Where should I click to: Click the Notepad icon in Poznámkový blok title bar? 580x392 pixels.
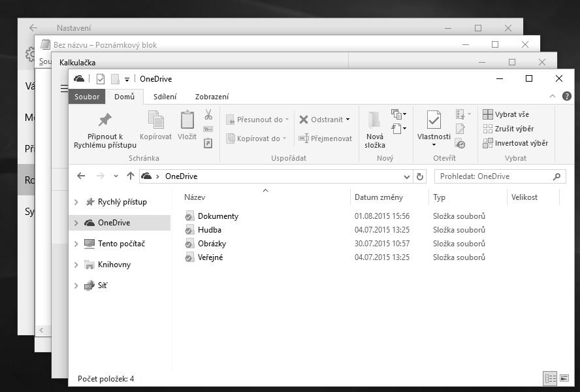click(x=45, y=44)
